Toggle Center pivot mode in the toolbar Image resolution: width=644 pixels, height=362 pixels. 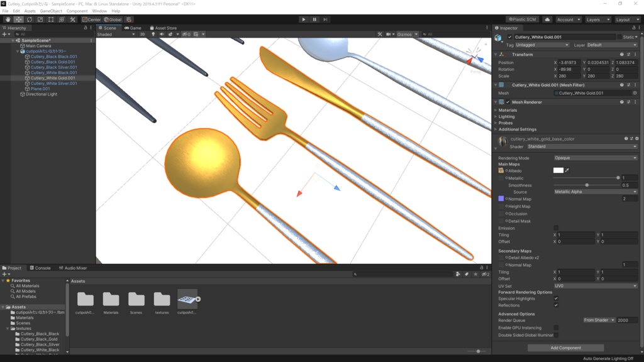tap(91, 19)
